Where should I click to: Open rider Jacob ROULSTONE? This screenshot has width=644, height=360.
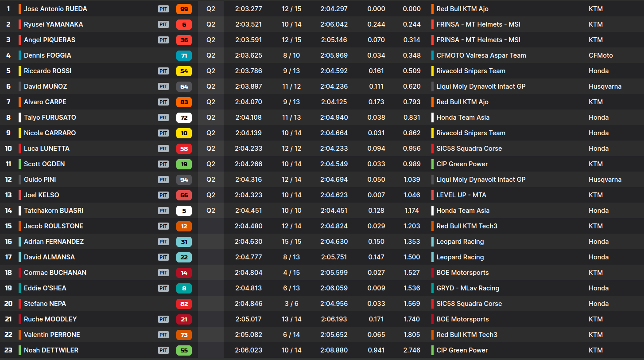click(54, 226)
